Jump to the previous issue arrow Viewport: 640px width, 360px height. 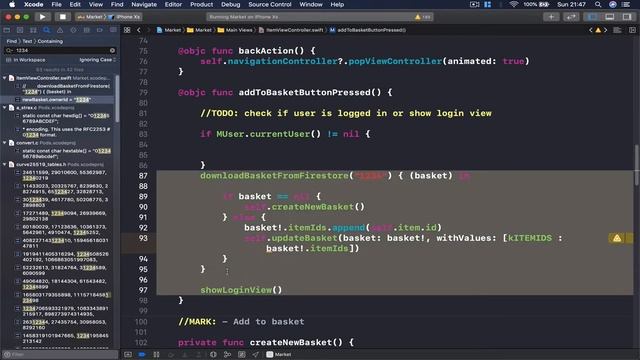pos(591,30)
